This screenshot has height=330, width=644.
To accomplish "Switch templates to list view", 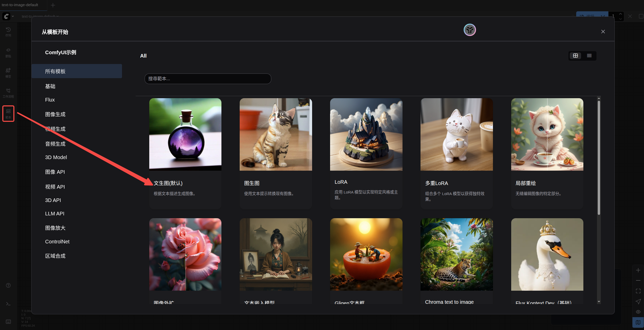I will pyautogui.click(x=589, y=56).
